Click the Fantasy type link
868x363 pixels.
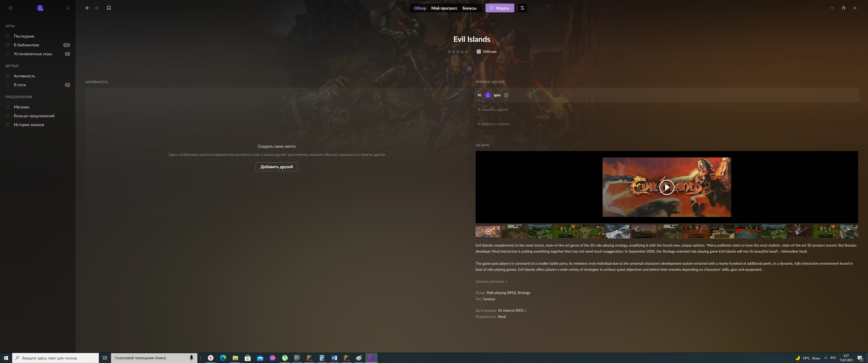[x=489, y=299]
